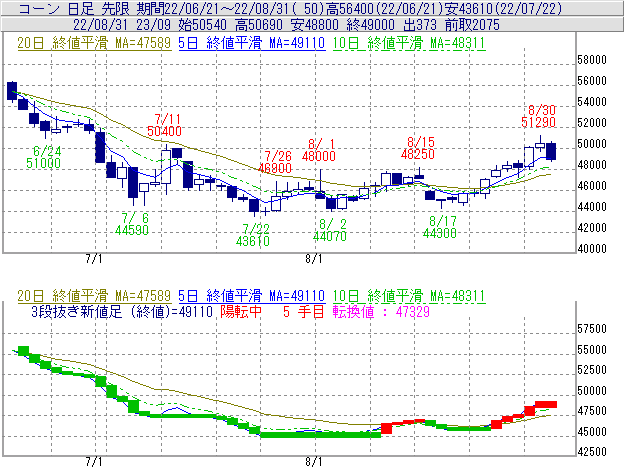Click the 7/6 44590 low label

pos(132,224)
